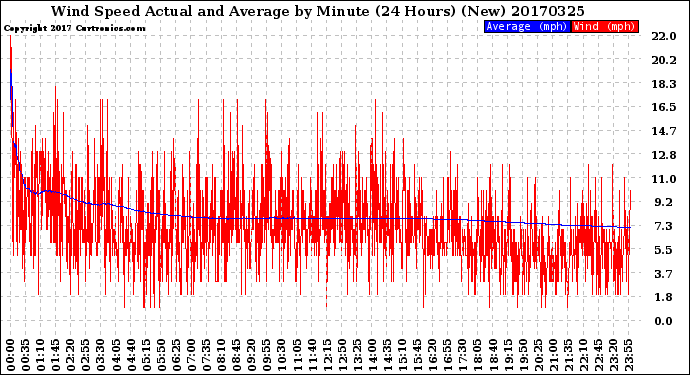The width and height of the screenshot is (690, 375).
Task: Click the 02:20 time axis label
Action: click(x=71, y=355)
